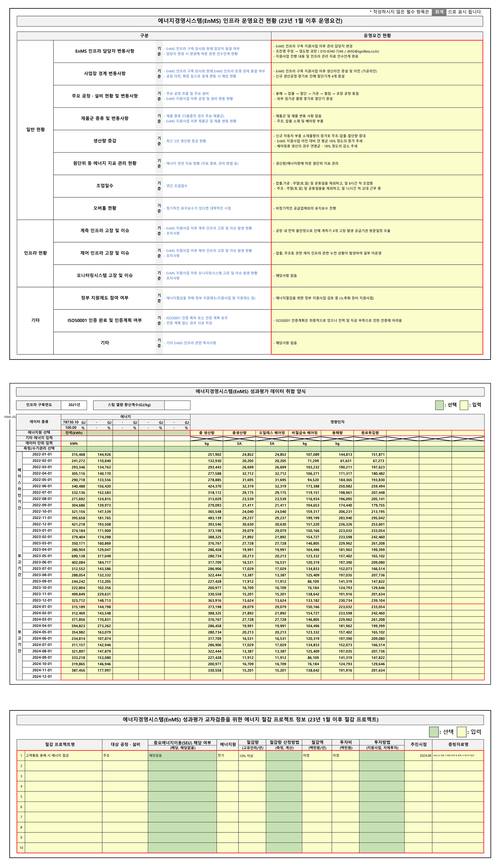
Task: Click the 424,370 production value cell
Action: tap(206, 486)
